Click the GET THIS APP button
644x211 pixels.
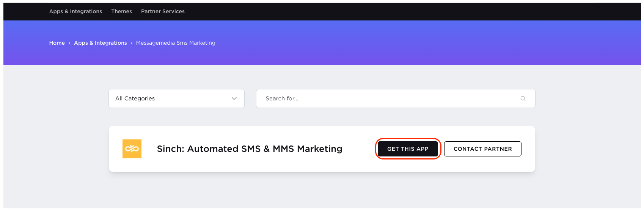point(408,149)
